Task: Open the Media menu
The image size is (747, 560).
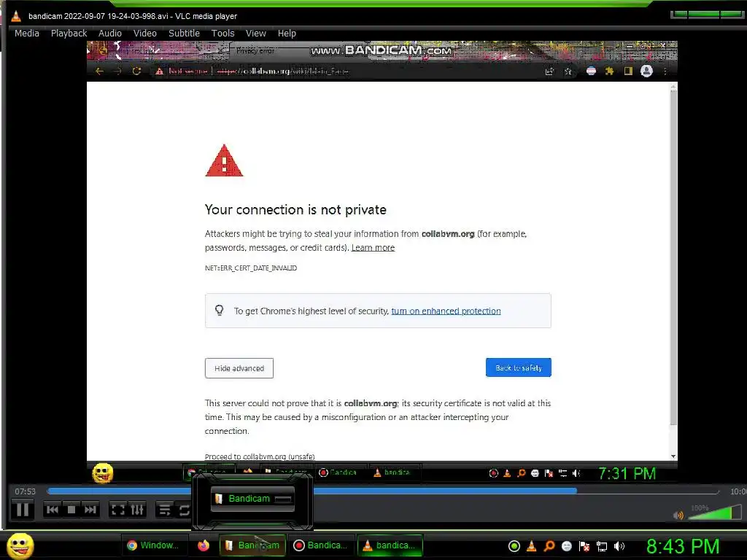Action: click(27, 34)
